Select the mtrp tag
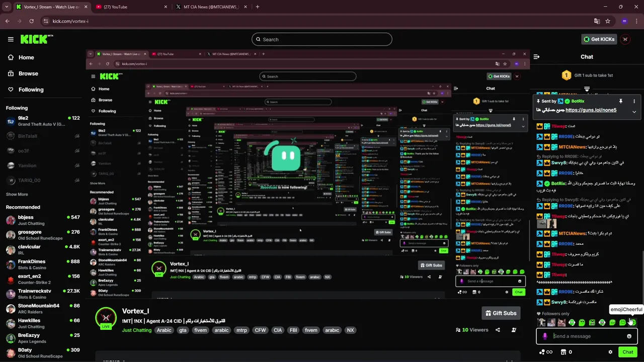This screenshot has width=644, height=362. tap(242, 330)
